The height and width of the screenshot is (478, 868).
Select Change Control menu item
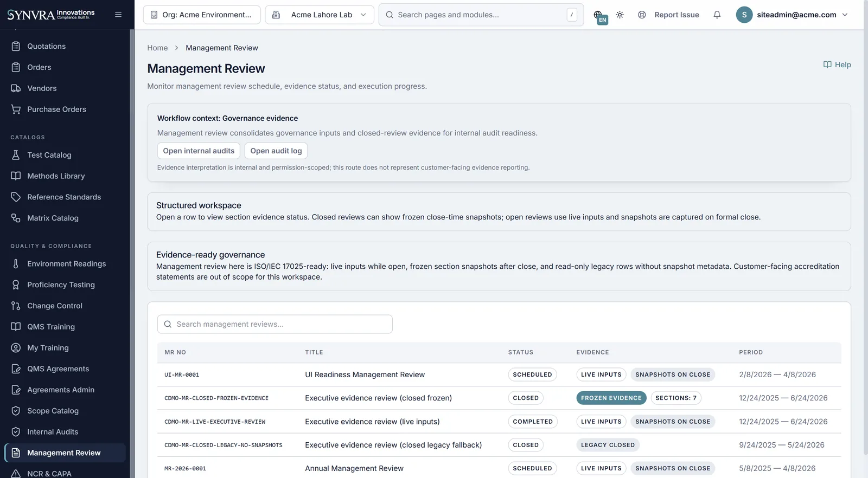pyautogui.click(x=65, y=306)
